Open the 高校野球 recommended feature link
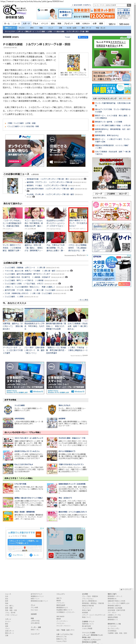Viewport: 136px width, 644px height. click(62, 418)
